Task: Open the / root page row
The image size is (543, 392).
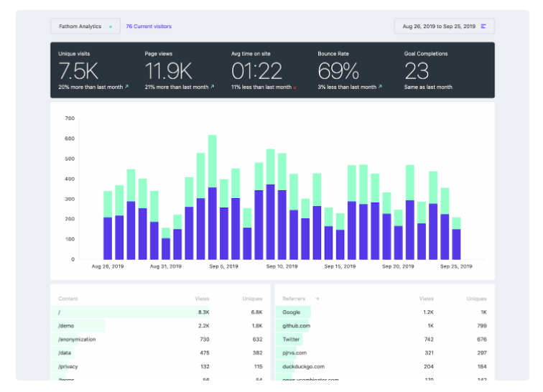Action: (160, 312)
